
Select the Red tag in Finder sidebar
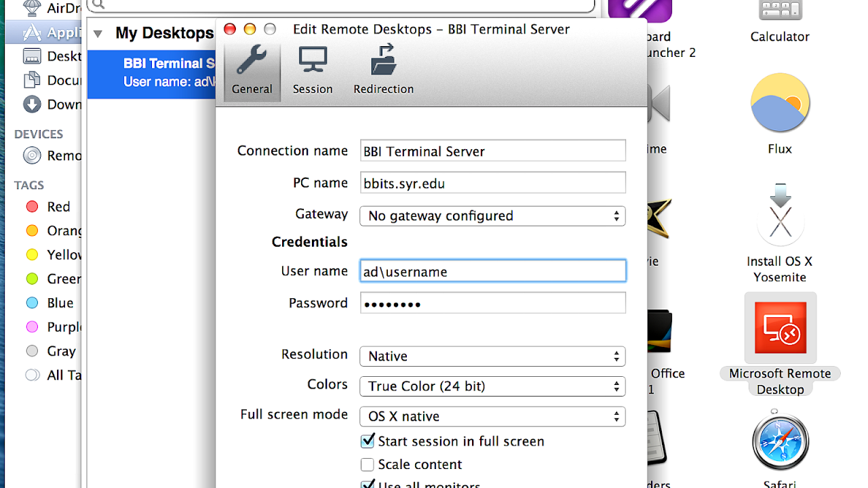47,207
